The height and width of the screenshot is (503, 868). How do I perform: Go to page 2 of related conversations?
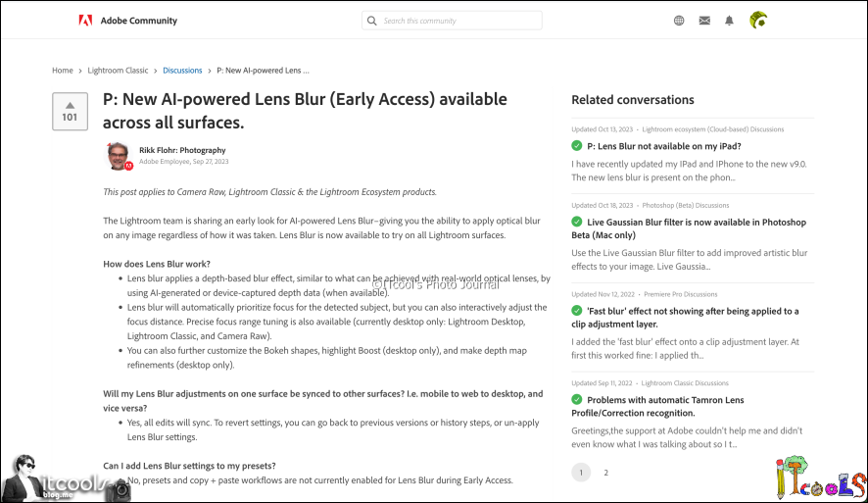coord(605,473)
